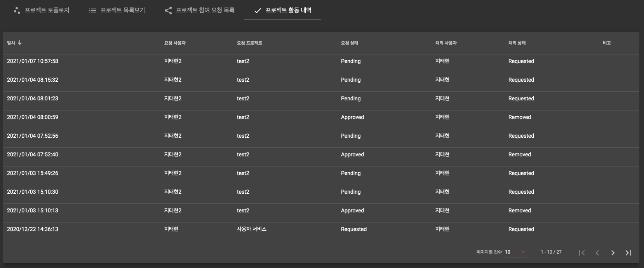Go to the first page
The image size is (644, 268).
coord(581,253)
